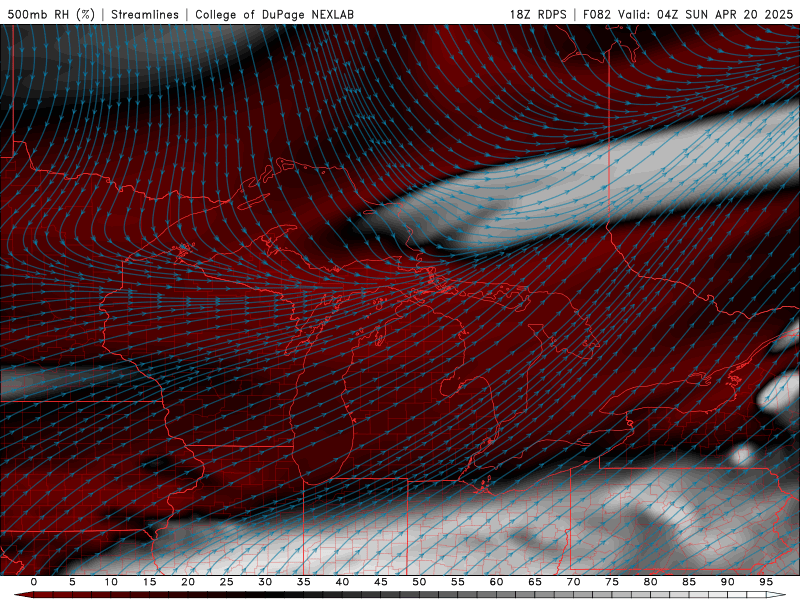Click the colorbar label '80'
The height and width of the screenshot is (600, 800).
pyautogui.click(x=651, y=582)
